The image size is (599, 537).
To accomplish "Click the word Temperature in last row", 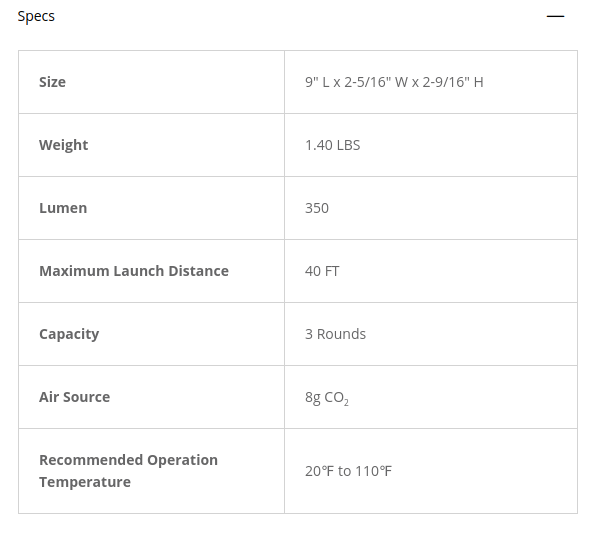I will tap(85, 482).
